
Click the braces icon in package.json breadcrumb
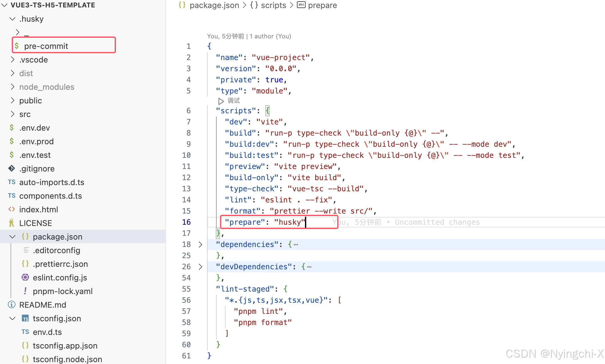point(182,5)
